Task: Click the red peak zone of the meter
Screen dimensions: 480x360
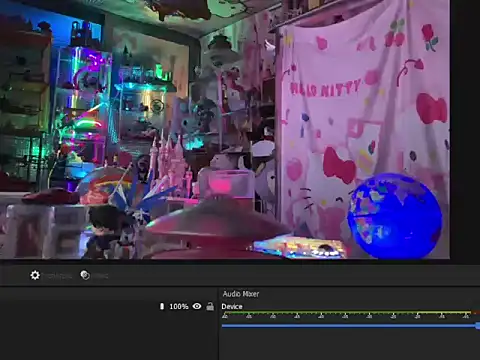Action: click(476, 313)
